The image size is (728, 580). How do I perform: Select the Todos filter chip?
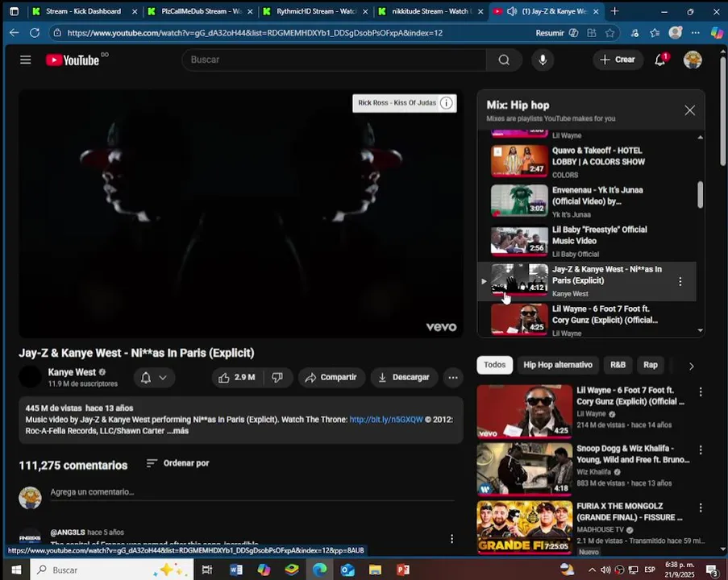point(494,365)
